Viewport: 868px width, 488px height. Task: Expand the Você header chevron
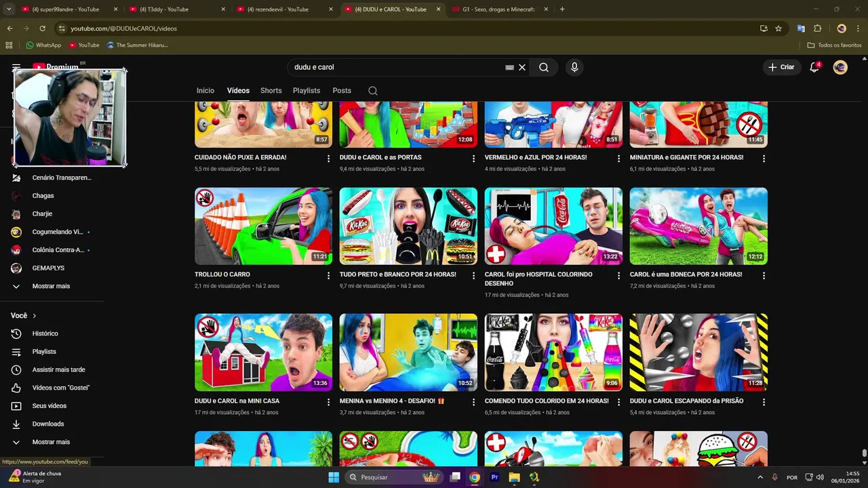click(35, 316)
